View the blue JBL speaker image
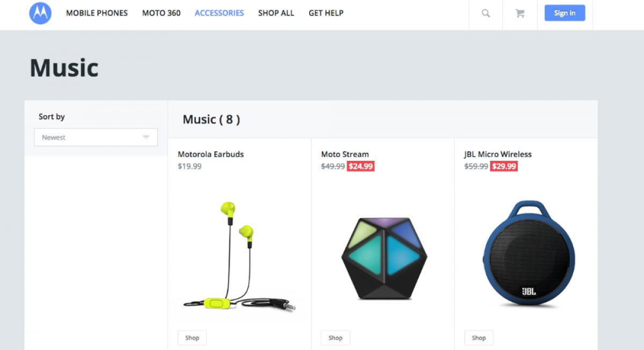 (529, 253)
